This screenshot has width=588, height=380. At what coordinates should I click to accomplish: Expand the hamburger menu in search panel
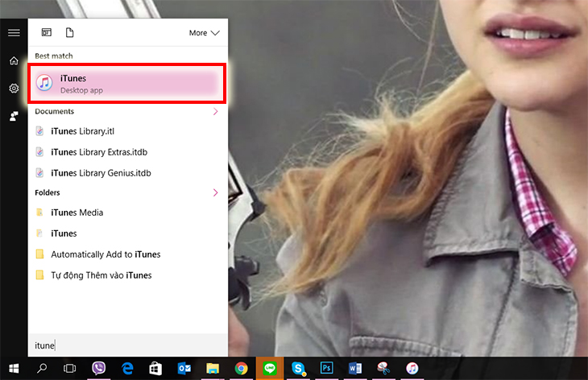point(14,32)
